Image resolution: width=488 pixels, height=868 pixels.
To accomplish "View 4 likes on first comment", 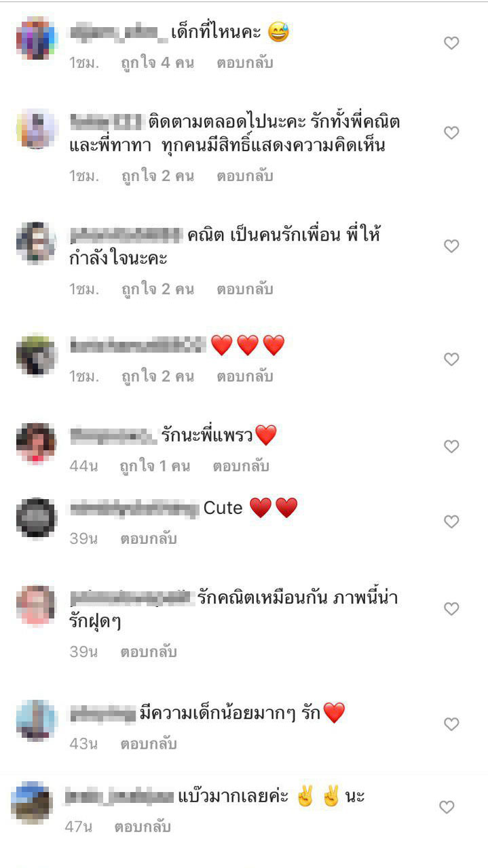I will 157,63.
